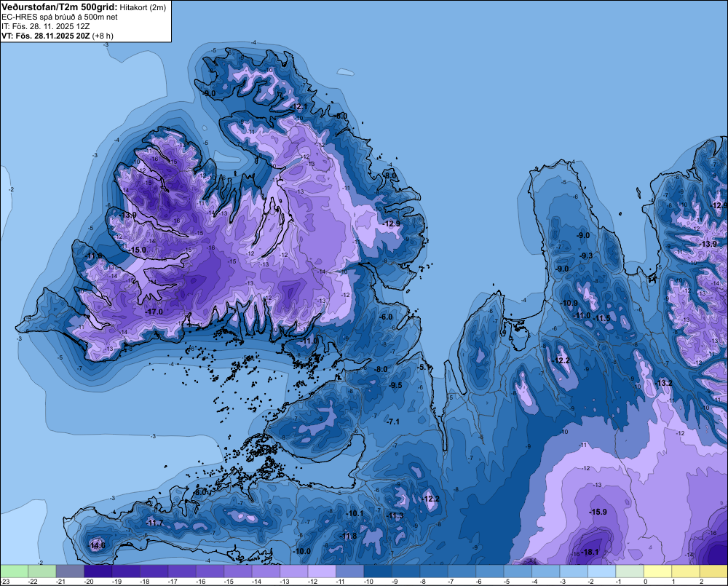Click the -15.0 temperature value
Image resolution: width=728 pixels, height=586 pixels.
pyautogui.click(x=138, y=250)
